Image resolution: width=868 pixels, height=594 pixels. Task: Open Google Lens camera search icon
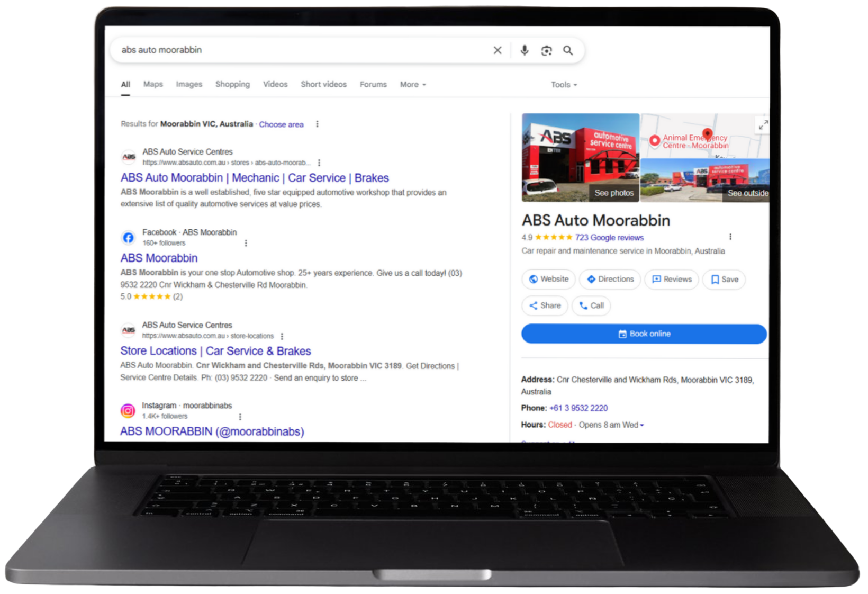[546, 50]
